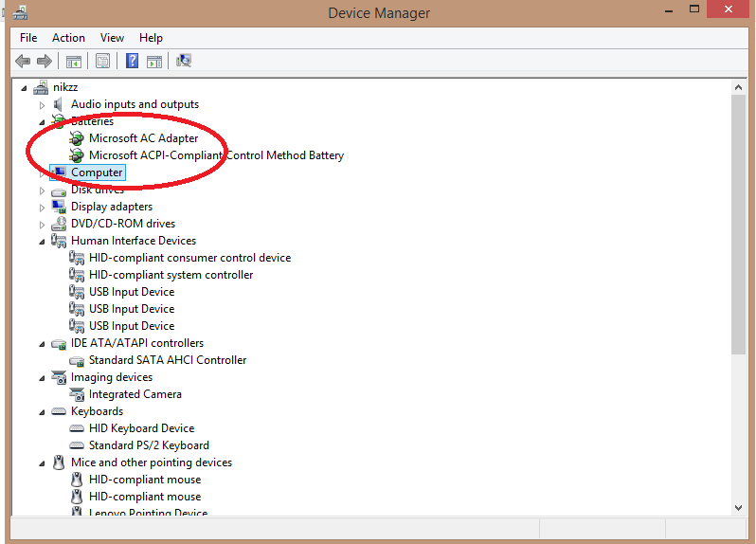
Task: Collapse the nikzz root node
Action: [24, 88]
